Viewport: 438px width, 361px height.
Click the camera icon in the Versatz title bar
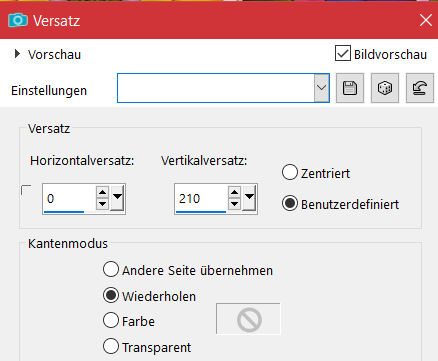pyautogui.click(x=18, y=20)
